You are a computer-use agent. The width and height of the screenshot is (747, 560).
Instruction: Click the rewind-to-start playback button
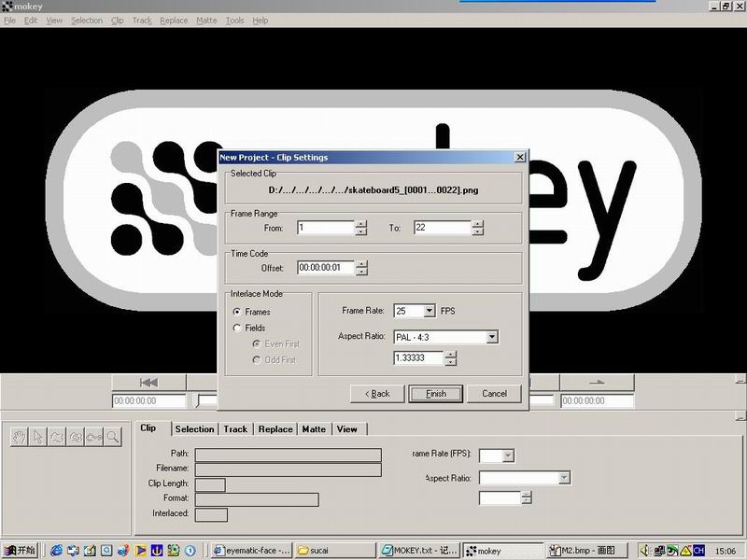pyautogui.click(x=148, y=383)
